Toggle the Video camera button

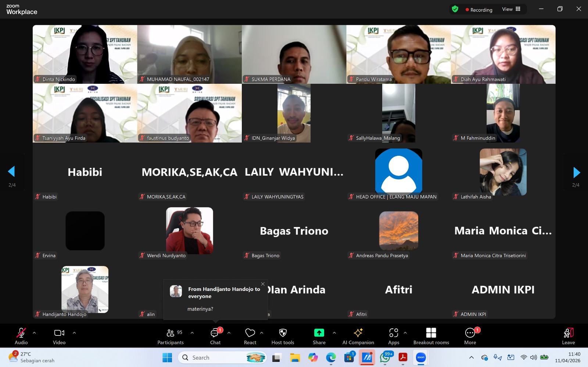tap(59, 336)
